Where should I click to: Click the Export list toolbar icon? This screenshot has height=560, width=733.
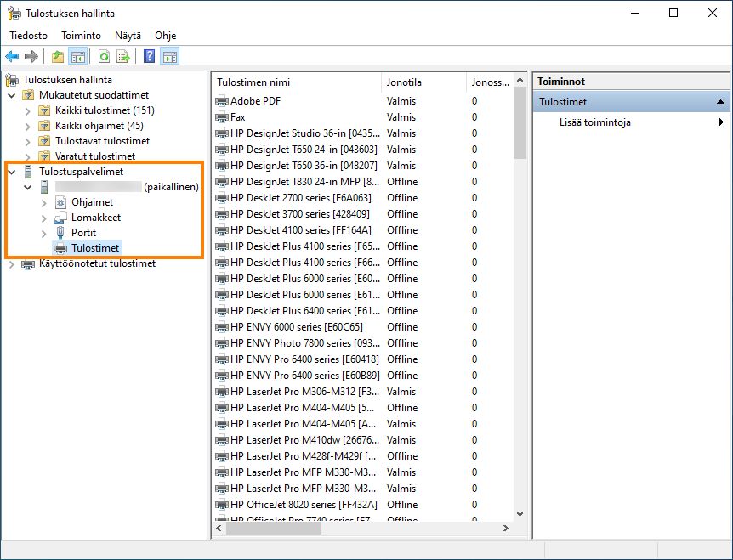(123, 57)
